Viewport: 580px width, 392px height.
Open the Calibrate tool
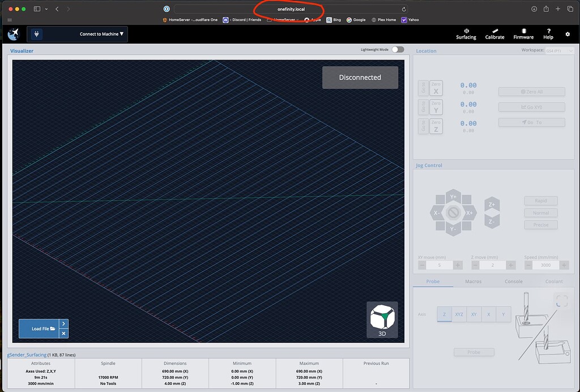point(494,34)
